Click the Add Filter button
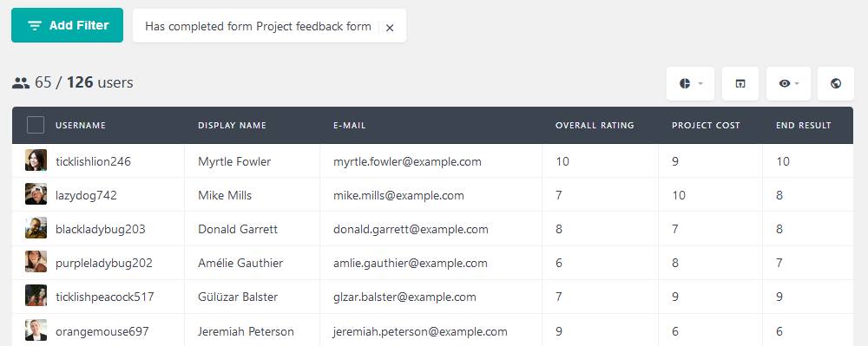Image resolution: width=868 pixels, height=346 pixels. point(67,25)
